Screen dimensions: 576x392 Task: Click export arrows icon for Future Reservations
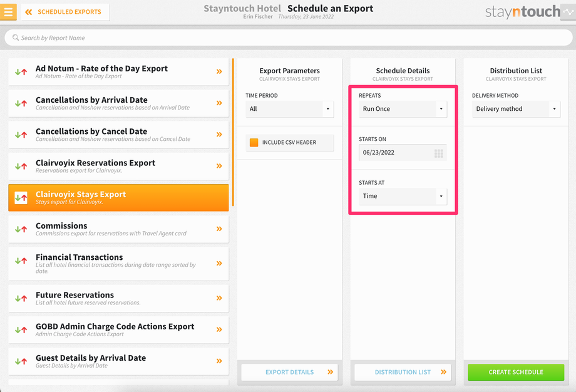coord(21,298)
